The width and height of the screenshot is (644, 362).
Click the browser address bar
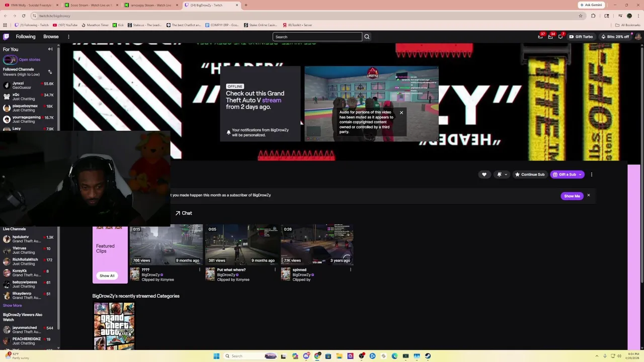click(307, 16)
